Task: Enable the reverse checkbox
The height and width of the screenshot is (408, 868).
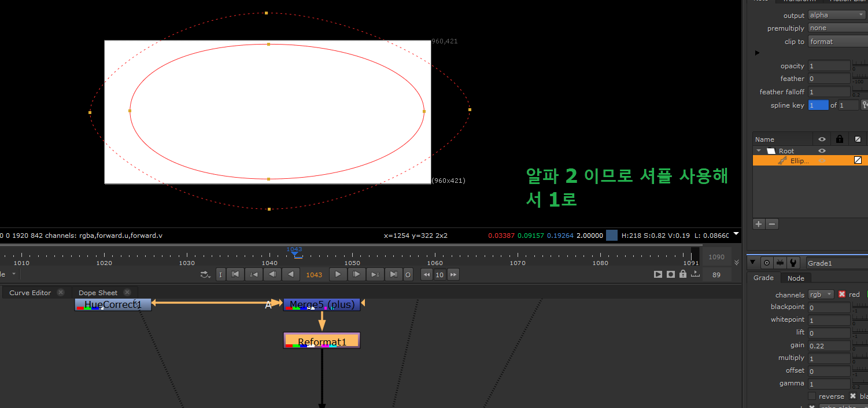Action: 812,396
